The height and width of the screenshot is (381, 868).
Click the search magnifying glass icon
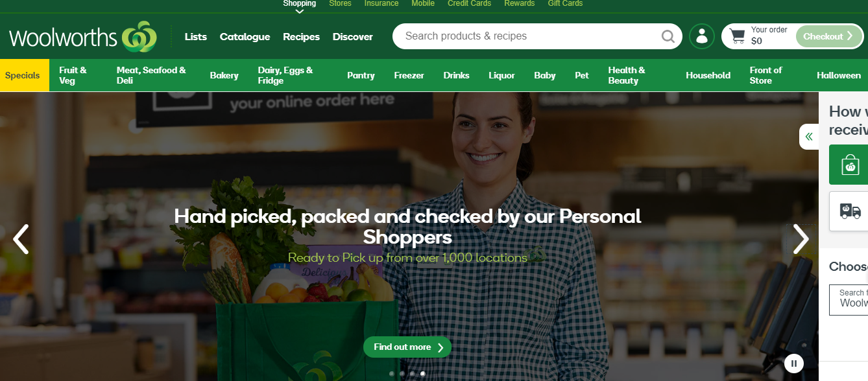coord(668,36)
